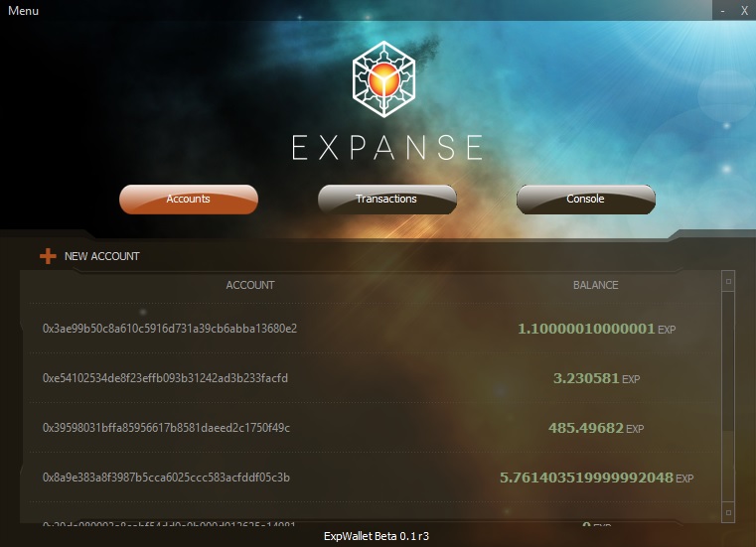
Task: Click the Expanse cube logo
Action: (x=383, y=79)
